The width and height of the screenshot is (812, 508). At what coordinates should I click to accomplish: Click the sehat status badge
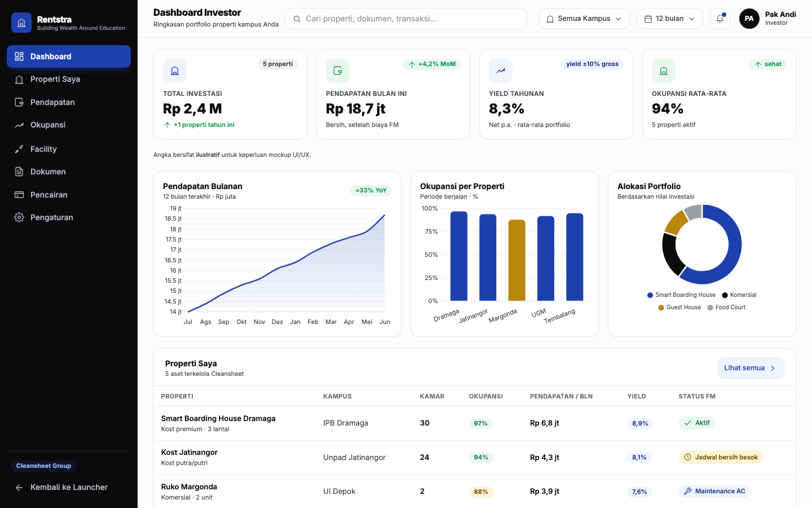coord(767,64)
